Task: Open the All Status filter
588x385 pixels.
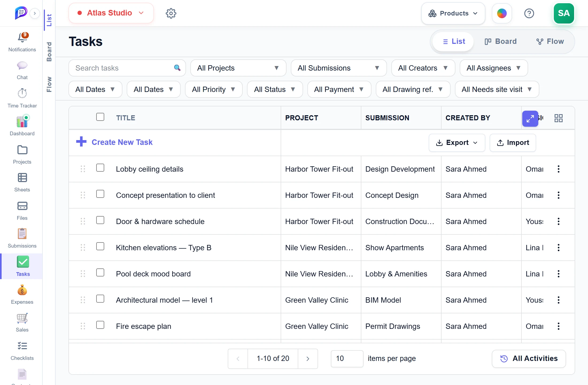Action: [275, 89]
